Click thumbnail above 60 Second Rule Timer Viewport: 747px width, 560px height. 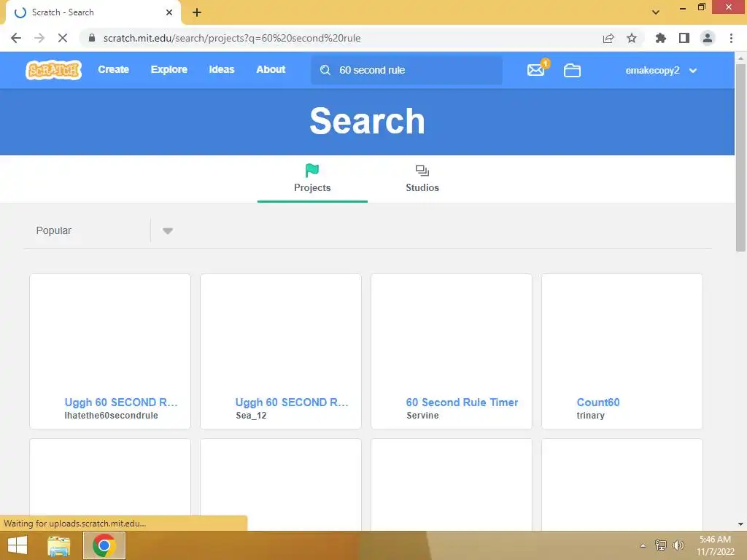(451, 334)
